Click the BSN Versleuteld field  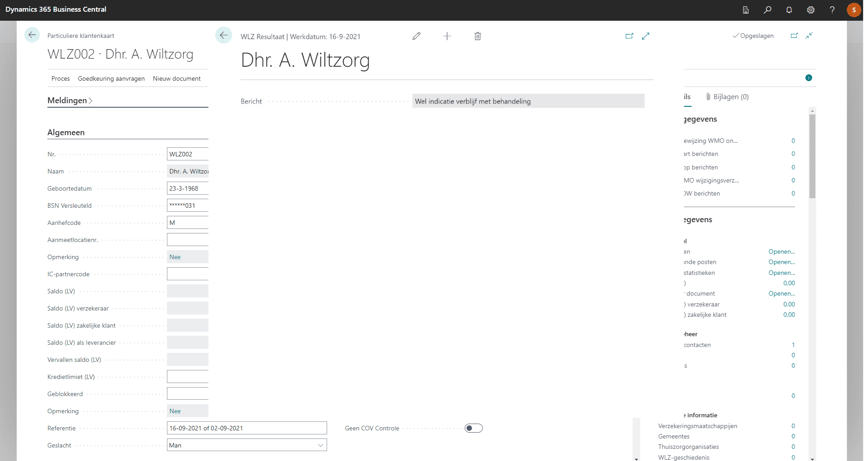187,205
